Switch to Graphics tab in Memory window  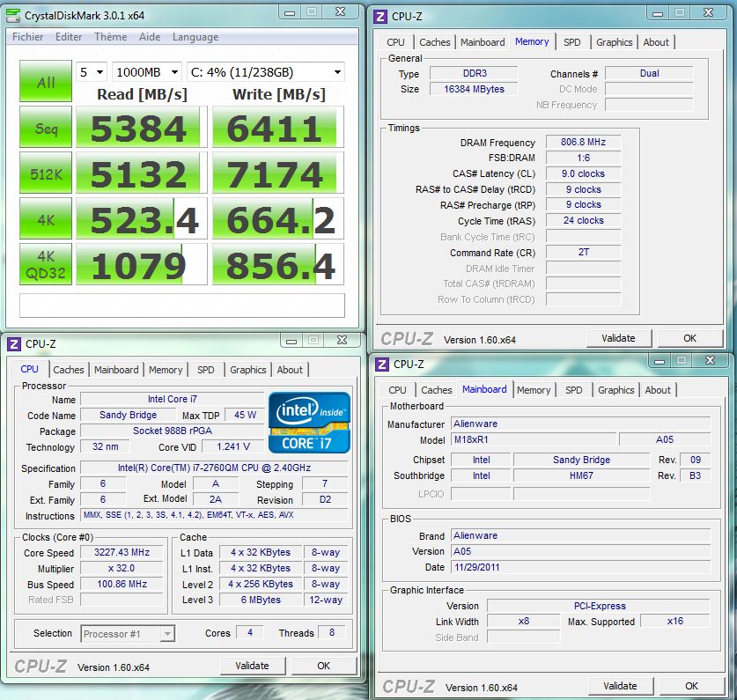tap(615, 42)
